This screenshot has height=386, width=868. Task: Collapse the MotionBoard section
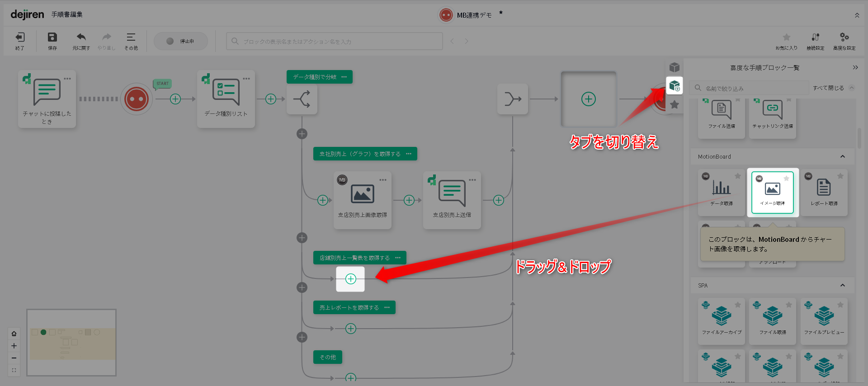(x=843, y=156)
